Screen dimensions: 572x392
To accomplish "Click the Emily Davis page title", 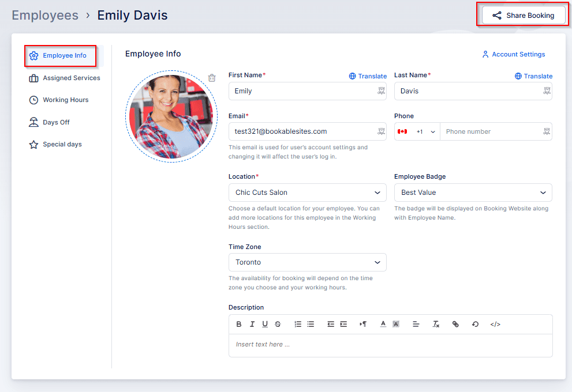I will click(x=132, y=16).
